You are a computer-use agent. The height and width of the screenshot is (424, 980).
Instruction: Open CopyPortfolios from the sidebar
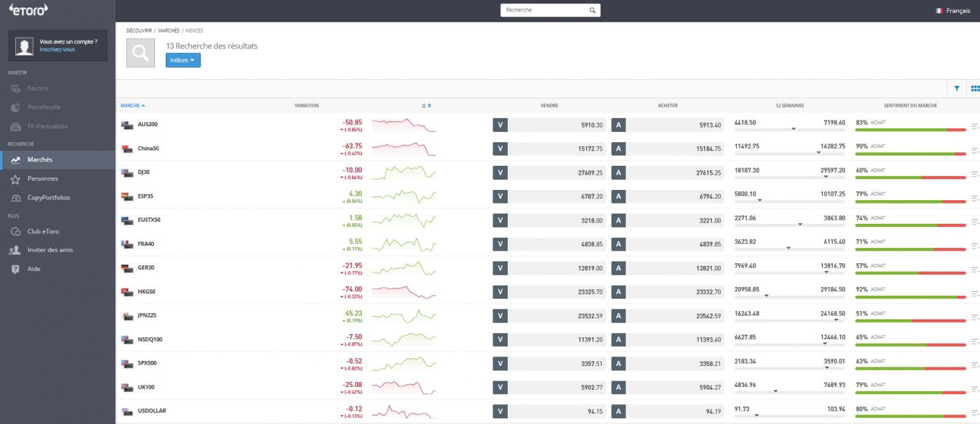(x=16, y=198)
